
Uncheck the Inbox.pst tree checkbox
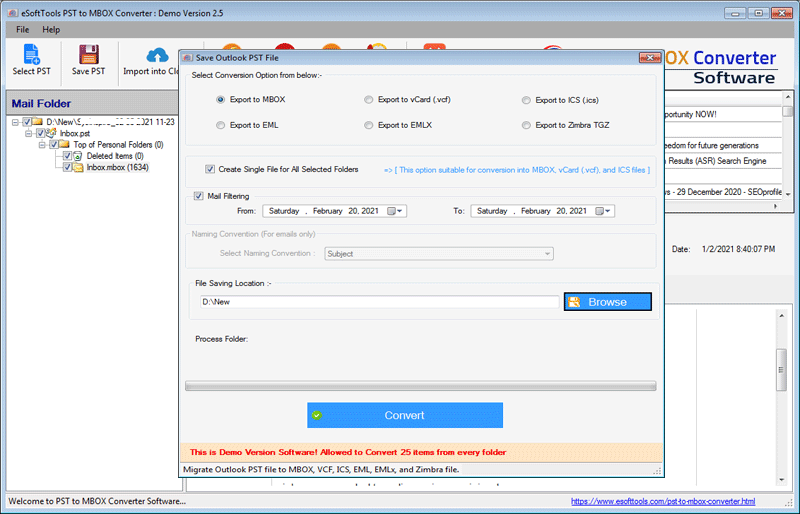coord(40,133)
